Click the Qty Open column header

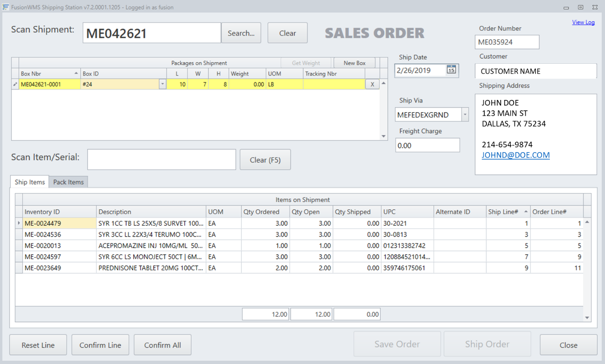tap(311, 212)
